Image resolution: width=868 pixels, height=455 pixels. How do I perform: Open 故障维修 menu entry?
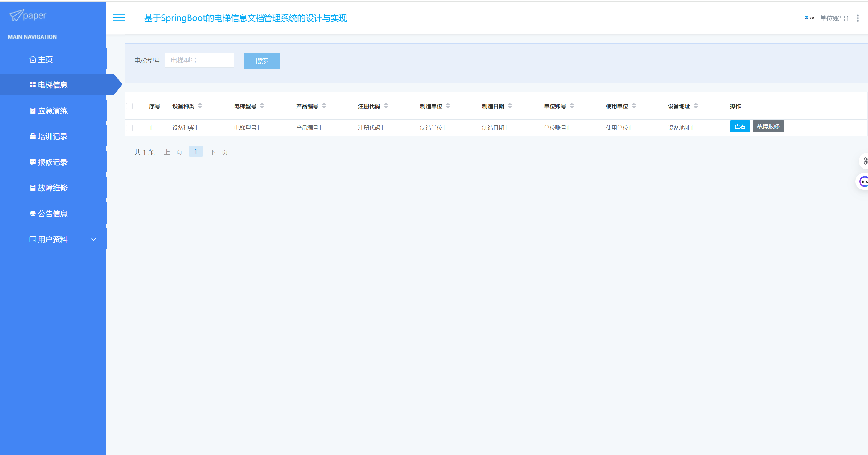(x=49, y=188)
